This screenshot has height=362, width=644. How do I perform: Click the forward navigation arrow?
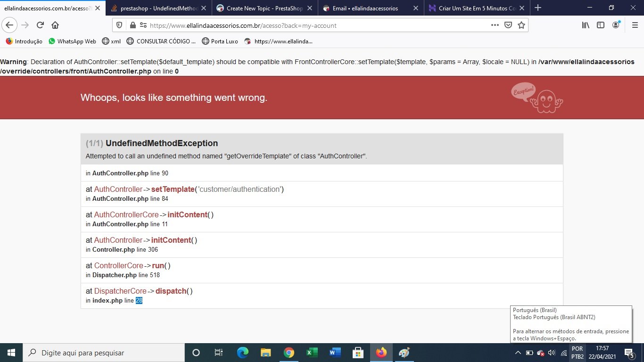25,25
